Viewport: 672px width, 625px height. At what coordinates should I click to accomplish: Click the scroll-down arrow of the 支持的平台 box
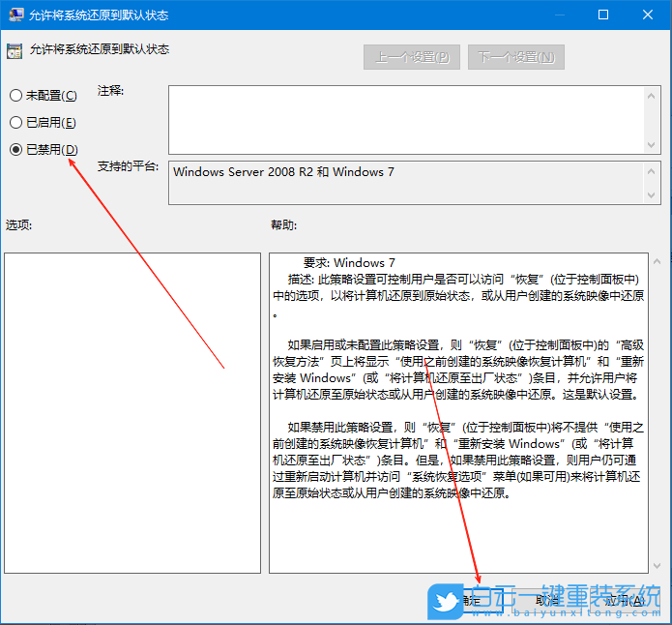651,195
